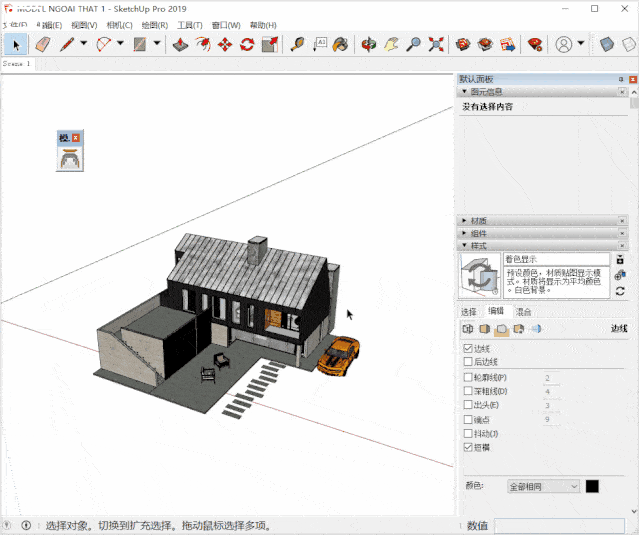Open the 工具(T) menu
The height and width of the screenshot is (535, 639).
pyautogui.click(x=190, y=25)
